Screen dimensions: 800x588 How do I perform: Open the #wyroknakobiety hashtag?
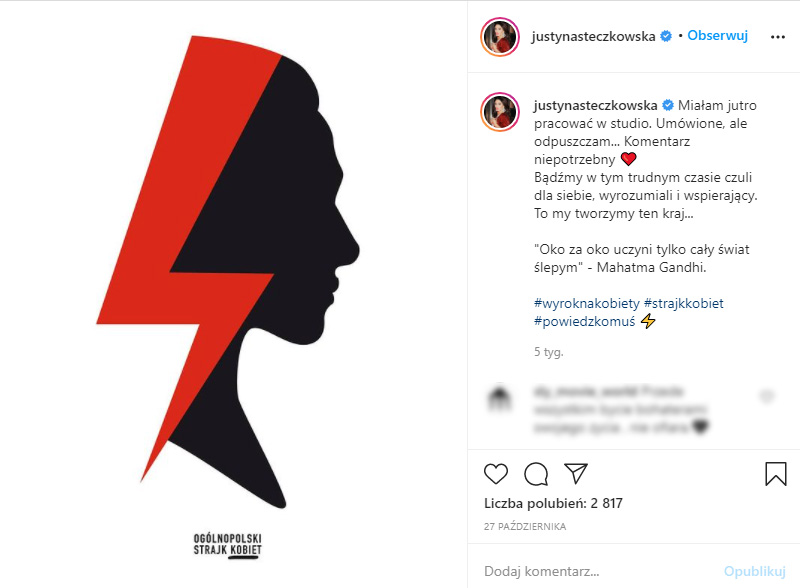coord(586,304)
